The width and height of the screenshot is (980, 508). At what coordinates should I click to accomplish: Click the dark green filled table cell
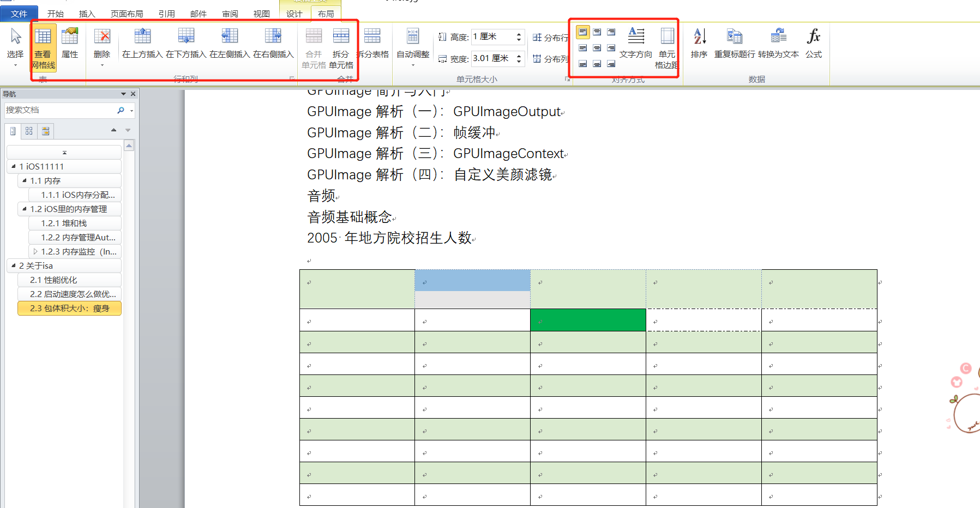point(588,320)
